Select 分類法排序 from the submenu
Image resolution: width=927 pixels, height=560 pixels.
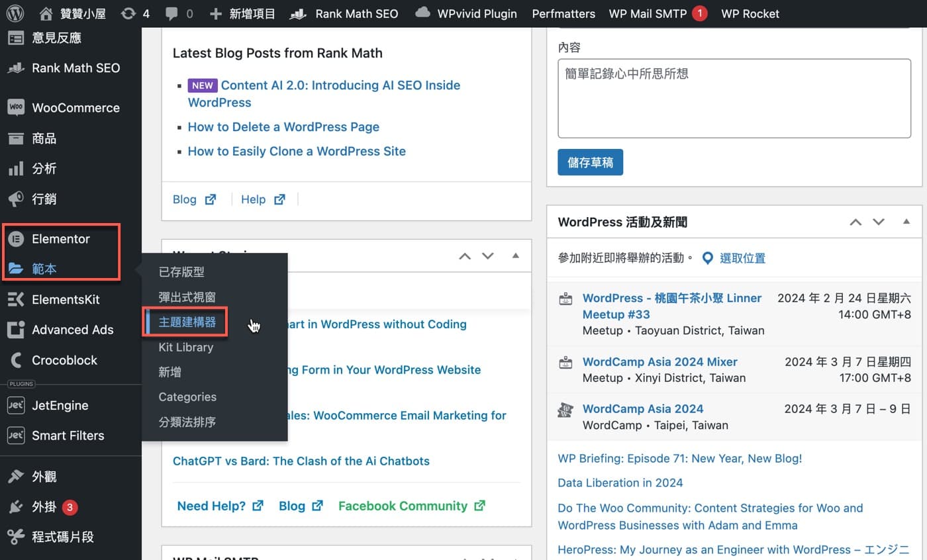click(187, 422)
